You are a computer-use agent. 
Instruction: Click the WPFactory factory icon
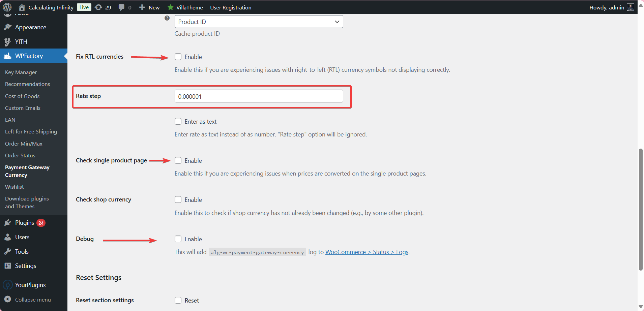(x=7, y=56)
